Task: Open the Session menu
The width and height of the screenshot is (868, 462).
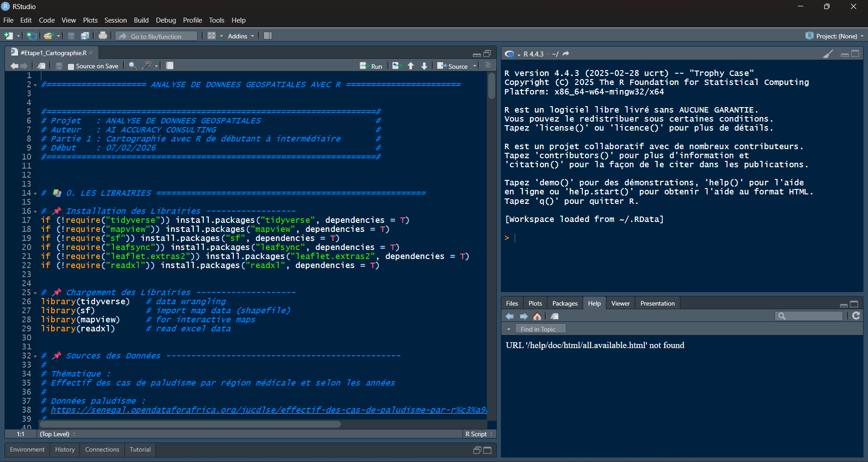Action: [115, 20]
